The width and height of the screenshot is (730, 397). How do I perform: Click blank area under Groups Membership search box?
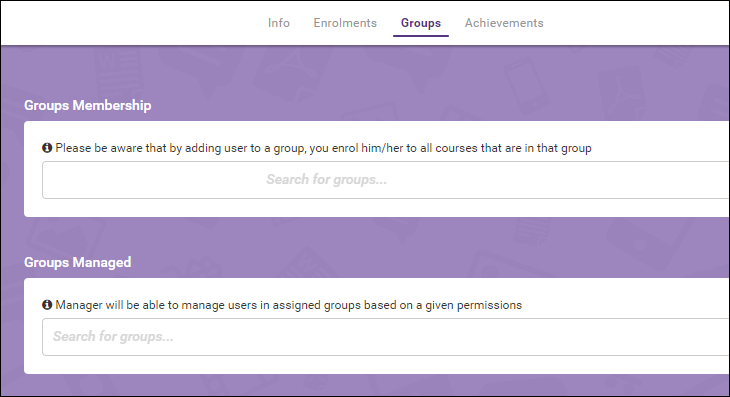point(376,208)
